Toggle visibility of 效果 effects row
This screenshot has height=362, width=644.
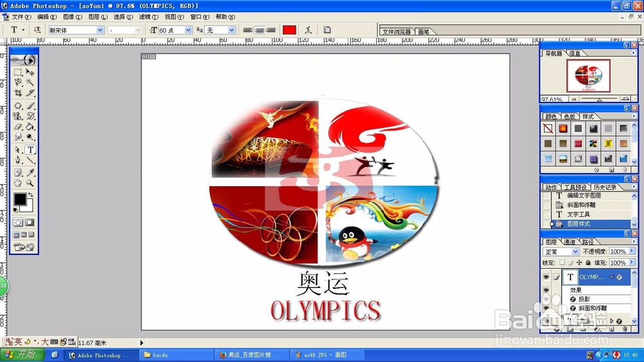tap(546, 290)
